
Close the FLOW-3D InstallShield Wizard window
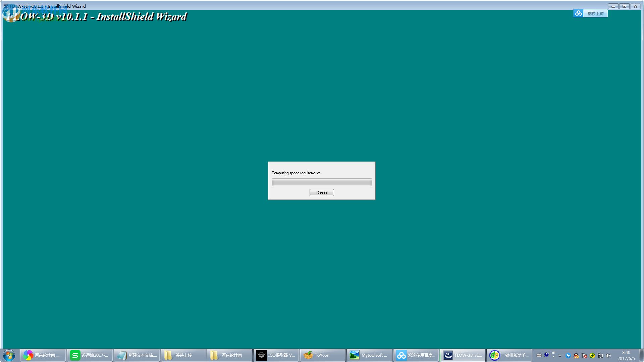pyautogui.click(x=635, y=6)
